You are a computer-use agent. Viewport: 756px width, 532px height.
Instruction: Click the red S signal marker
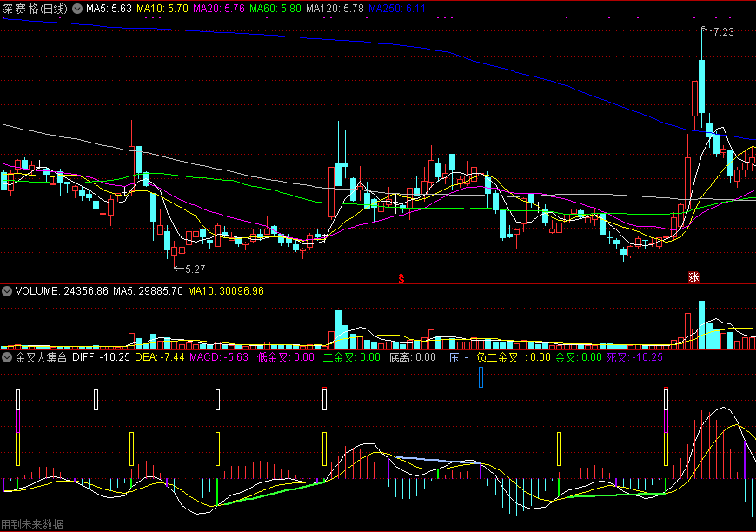pyautogui.click(x=401, y=278)
